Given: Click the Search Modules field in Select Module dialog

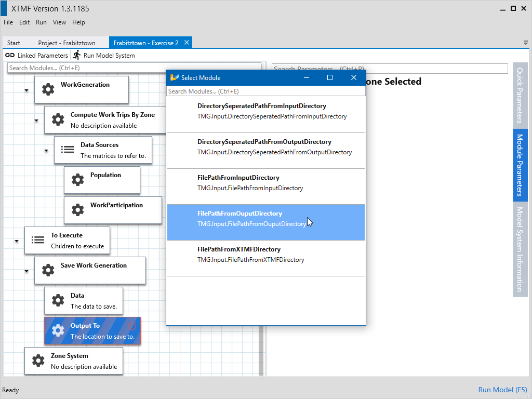Looking at the screenshot, I should click(265, 91).
